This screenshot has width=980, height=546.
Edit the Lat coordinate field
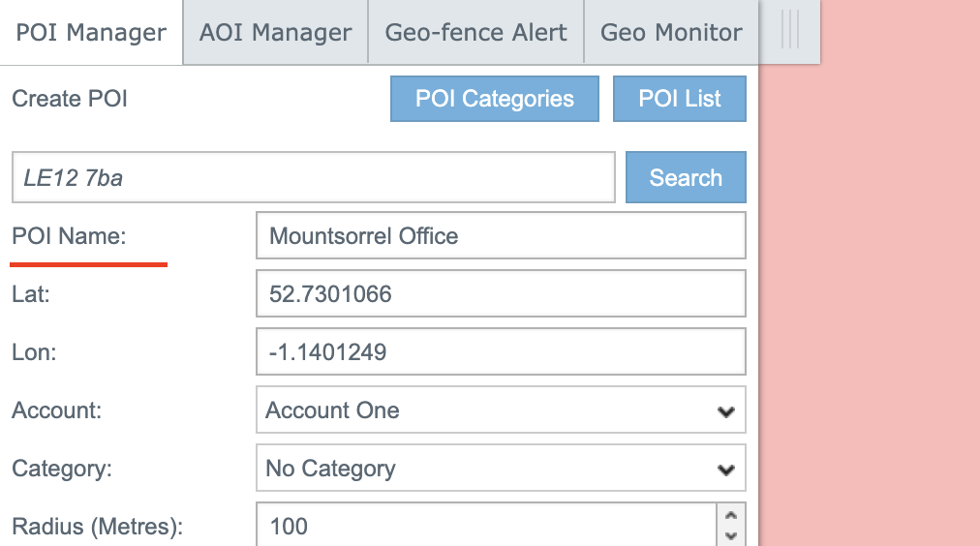[x=501, y=294]
